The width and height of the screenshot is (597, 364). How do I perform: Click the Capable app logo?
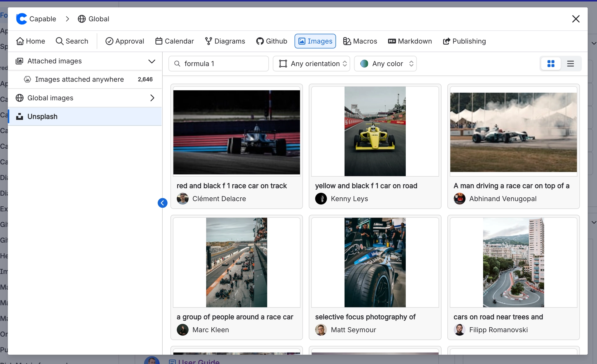[x=21, y=19]
